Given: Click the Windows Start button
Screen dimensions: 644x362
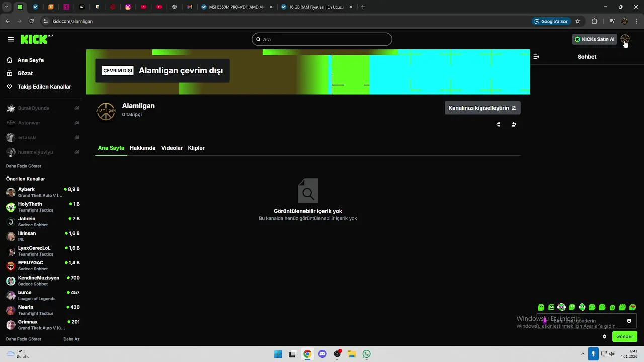Looking at the screenshot, I should 278,354.
